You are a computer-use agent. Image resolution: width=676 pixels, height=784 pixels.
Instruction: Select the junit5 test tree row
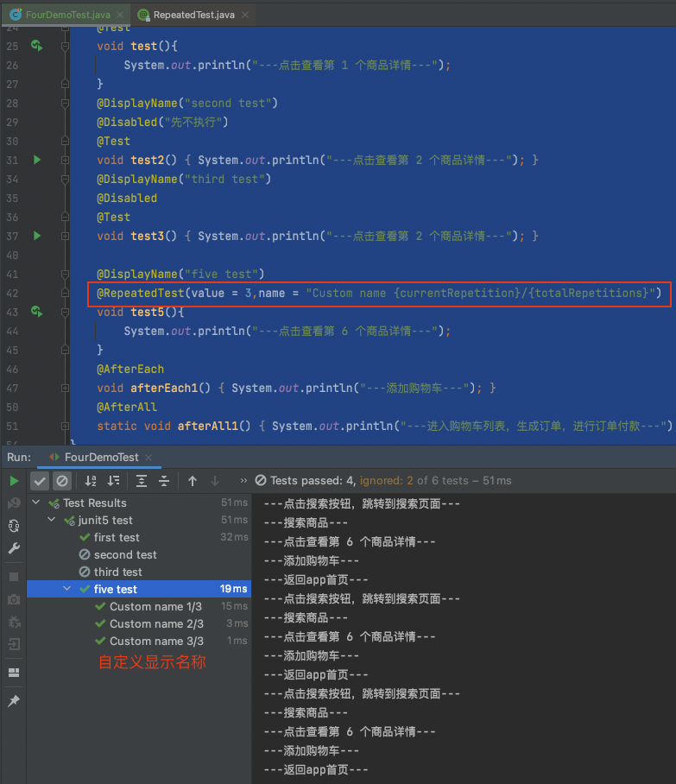click(x=139, y=520)
